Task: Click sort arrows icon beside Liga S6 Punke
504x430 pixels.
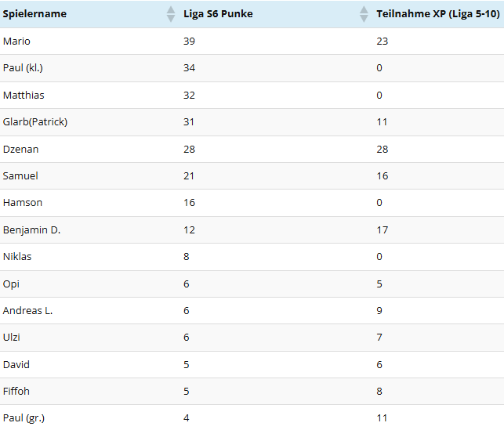Action: click(364, 14)
